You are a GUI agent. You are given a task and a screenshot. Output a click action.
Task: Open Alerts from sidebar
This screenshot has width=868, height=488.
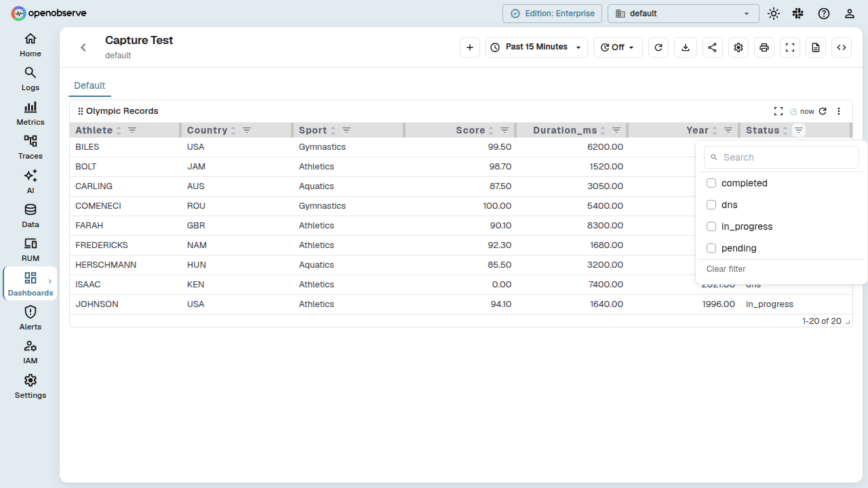tap(30, 318)
